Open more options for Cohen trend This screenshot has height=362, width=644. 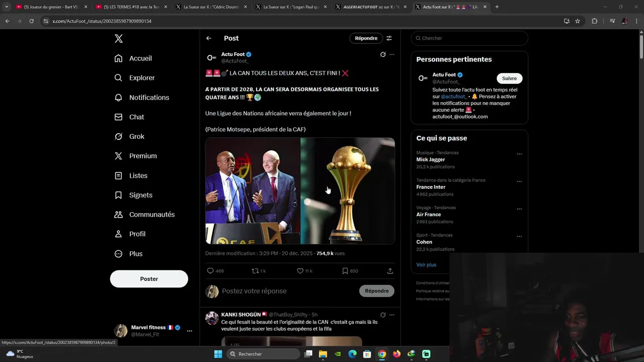519,236
